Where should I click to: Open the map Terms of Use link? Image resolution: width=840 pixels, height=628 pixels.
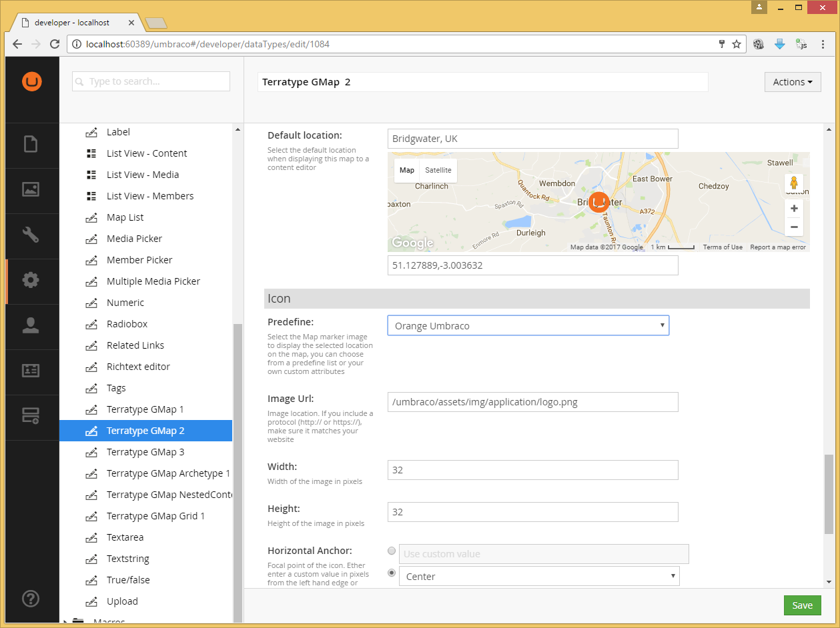click(723, 247)
